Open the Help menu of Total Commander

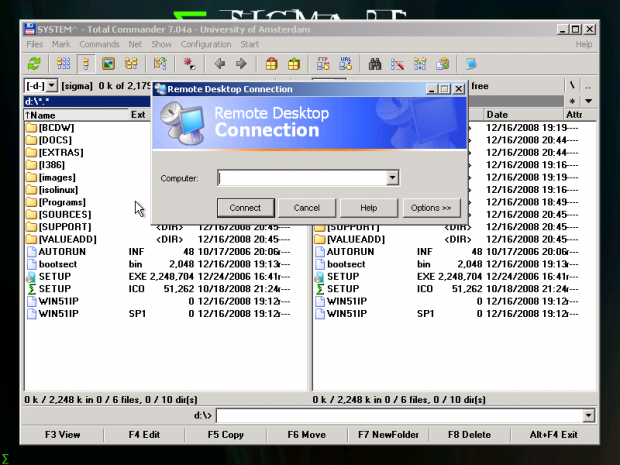tap(584, 44)
